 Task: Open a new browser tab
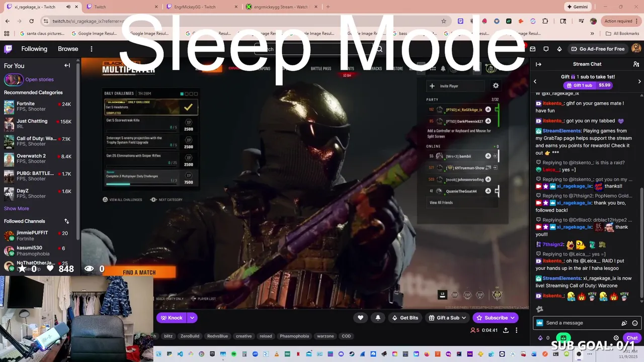328,7
